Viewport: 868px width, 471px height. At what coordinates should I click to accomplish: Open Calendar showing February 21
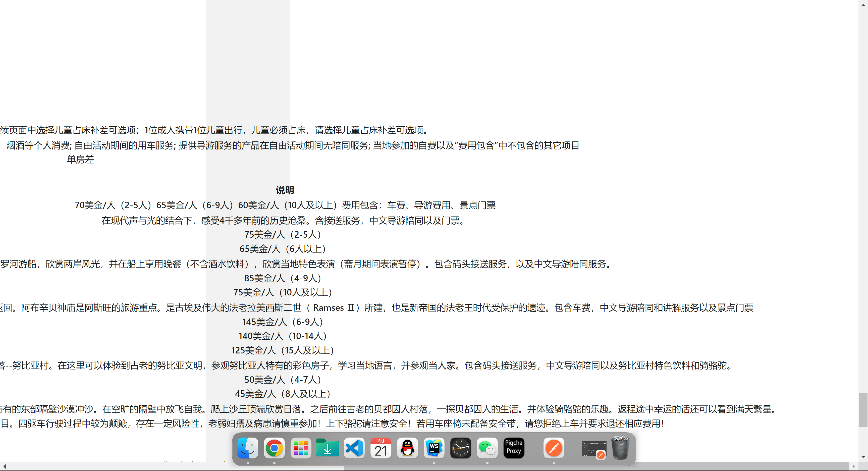(x=381, y=448)
